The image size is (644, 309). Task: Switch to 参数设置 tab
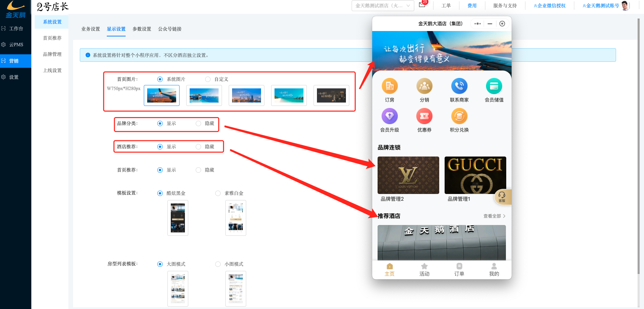coord(142,29)
